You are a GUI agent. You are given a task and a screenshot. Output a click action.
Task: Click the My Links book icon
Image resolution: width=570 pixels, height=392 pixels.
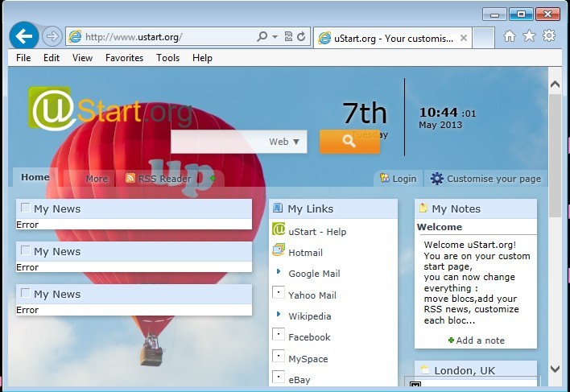point(278,208)
